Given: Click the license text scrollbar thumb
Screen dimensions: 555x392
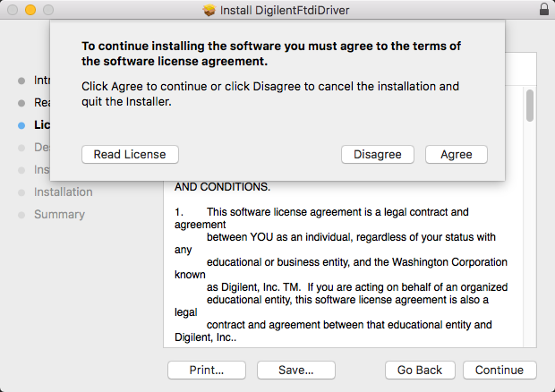Looking at the screenshot, I should (530, 106).
